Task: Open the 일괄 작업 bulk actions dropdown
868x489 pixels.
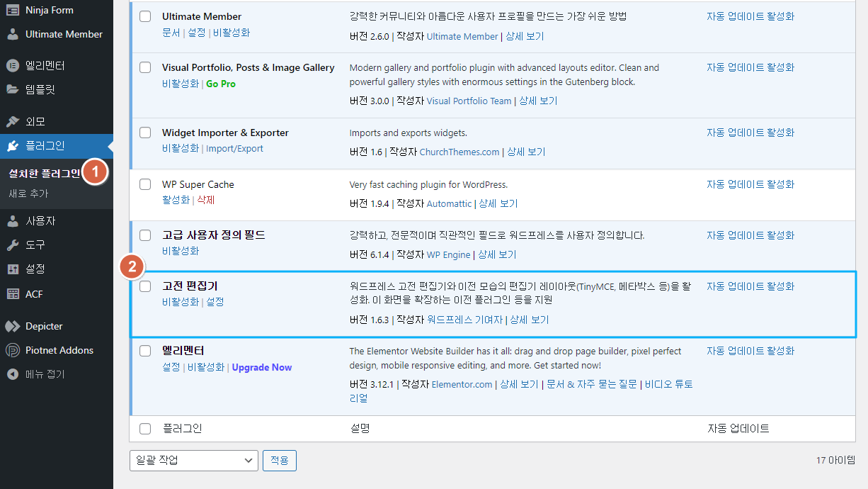Action: point(194,461)
